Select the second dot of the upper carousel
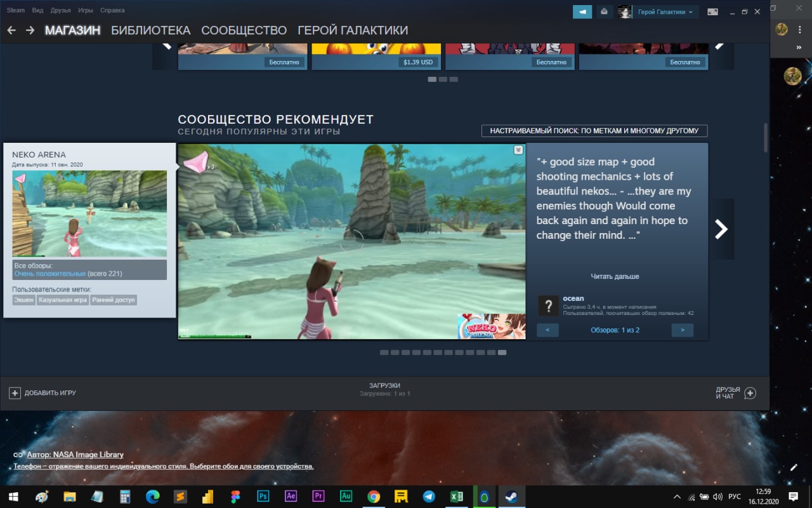Screen dimensions: 812x508 click(443, 79)
